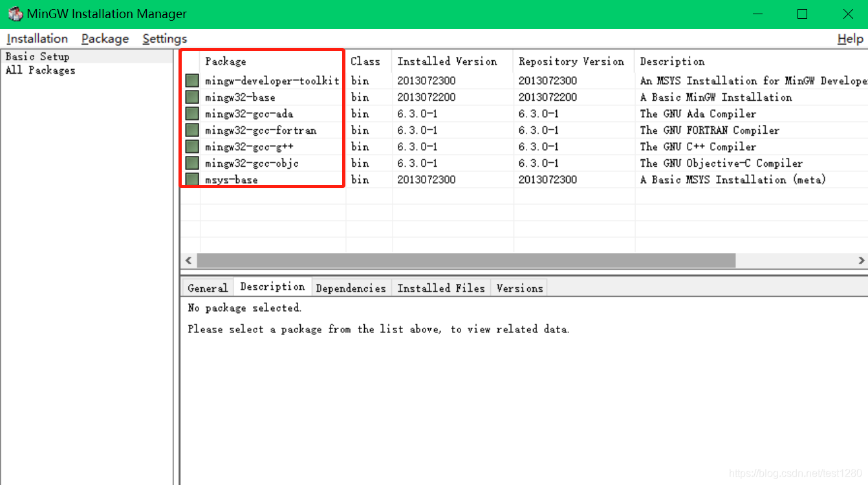Switch to the Dependencies tab
The width and height of the screenshot is (868, 485).
351,288
